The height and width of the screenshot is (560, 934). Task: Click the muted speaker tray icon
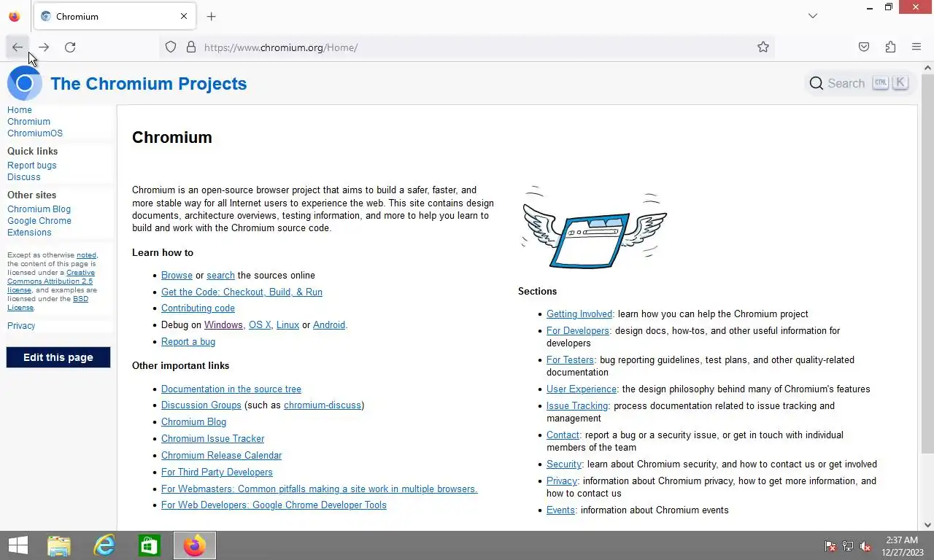click(x=865, y=546)
